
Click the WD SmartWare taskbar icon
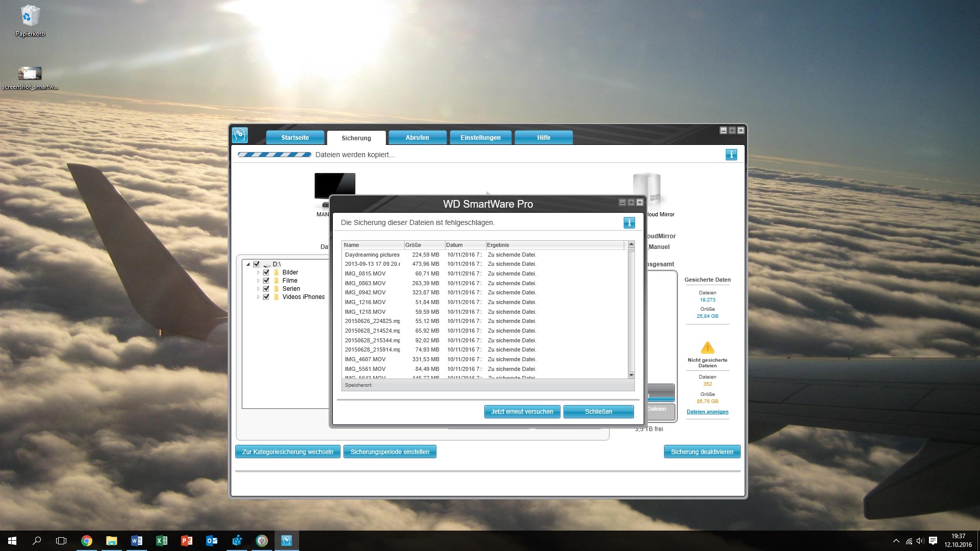(x=286, y=541)
